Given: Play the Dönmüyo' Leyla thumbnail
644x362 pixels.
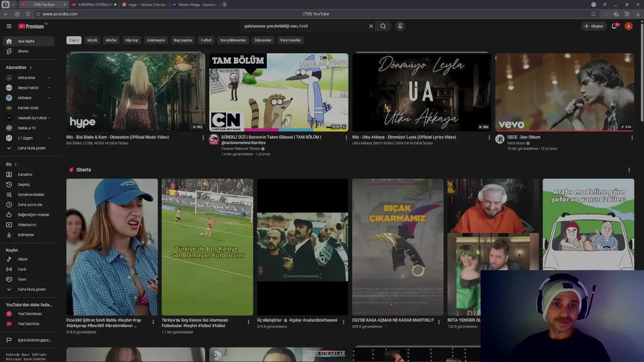Looking at the screenshot, I should click(422, 92).
